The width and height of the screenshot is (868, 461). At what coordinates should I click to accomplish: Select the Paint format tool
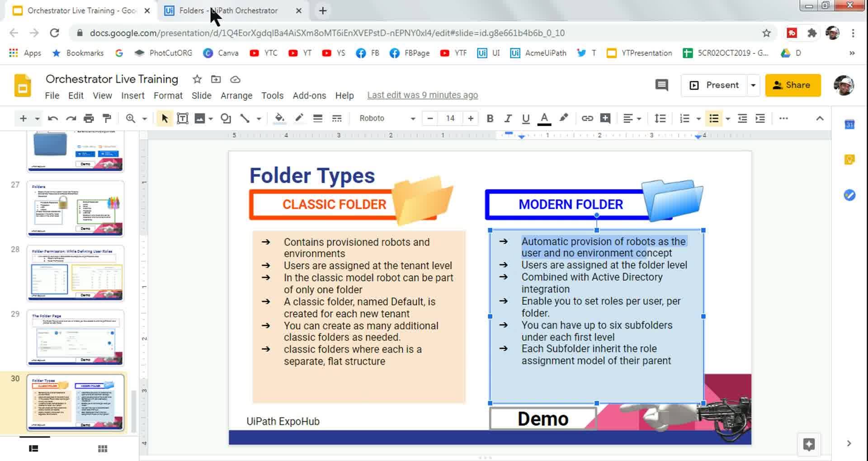coord(107,118)
